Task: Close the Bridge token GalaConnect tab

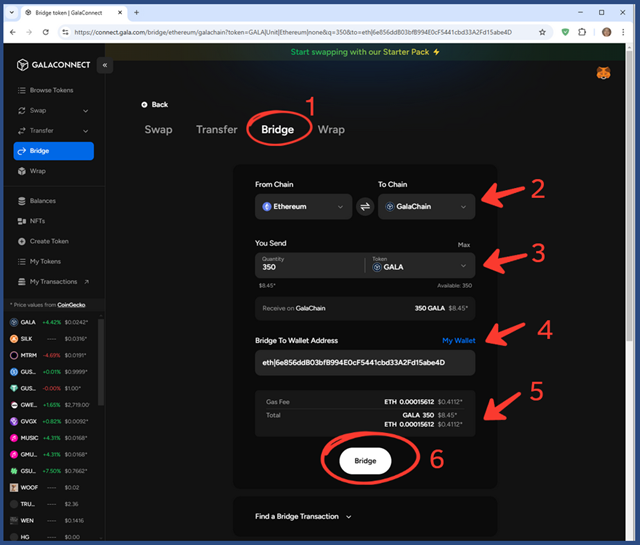Action: (120, 13)
